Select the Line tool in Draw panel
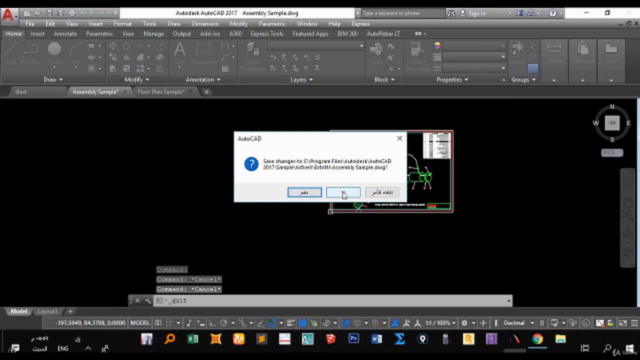The image size is (640, 360). click(x=11, y=53)
